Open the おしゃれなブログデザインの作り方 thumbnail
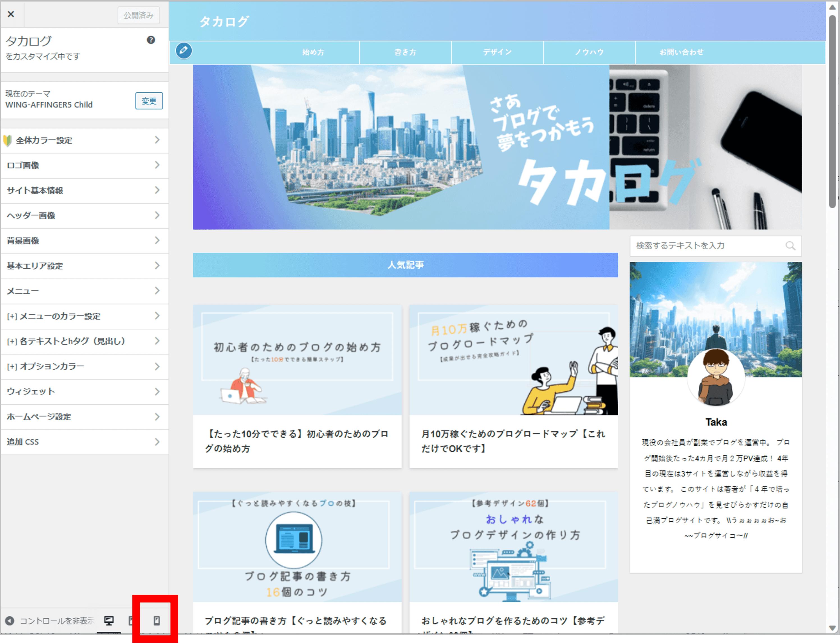Viewport: 840px width, 643px height. coord(513,547)
